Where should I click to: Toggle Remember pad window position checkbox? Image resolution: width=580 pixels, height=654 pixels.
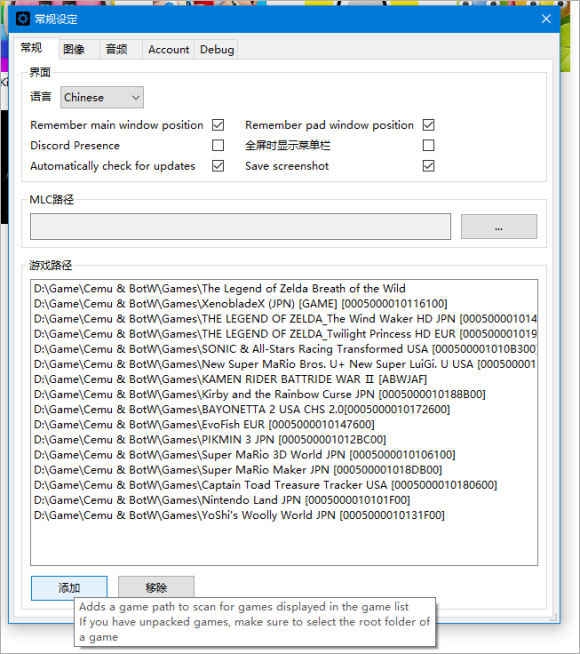428,125
